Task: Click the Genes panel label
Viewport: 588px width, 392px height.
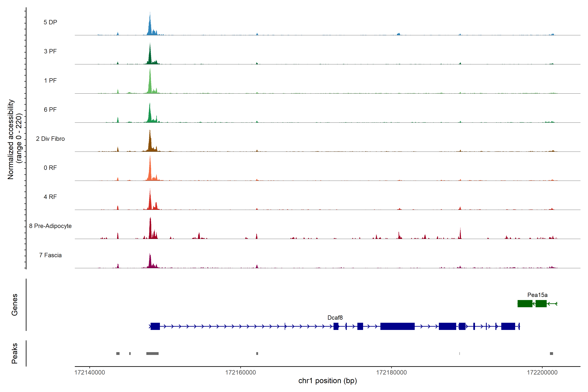Action: coord(15,305)
